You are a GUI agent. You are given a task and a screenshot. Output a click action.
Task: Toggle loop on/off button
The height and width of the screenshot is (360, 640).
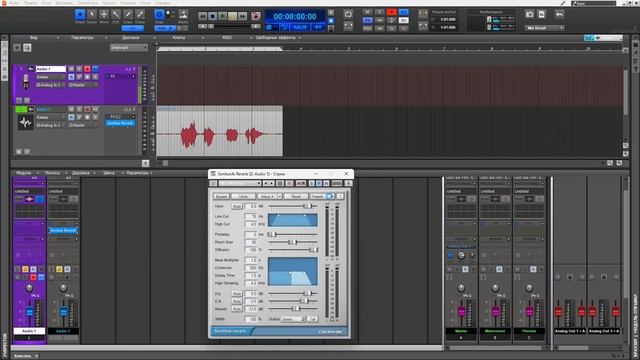click(x=348, y=15)
